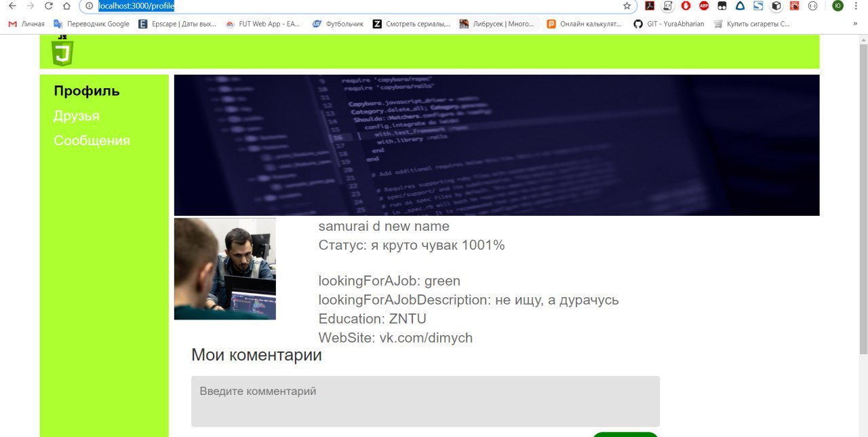Screen dimensions: 868x437
Task: Click the 'Мои коментарии' heading
Action: click(256, 355)
